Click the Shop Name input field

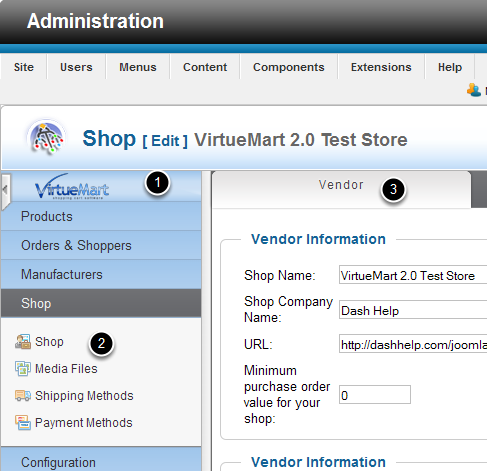click(x=413, y=275)
